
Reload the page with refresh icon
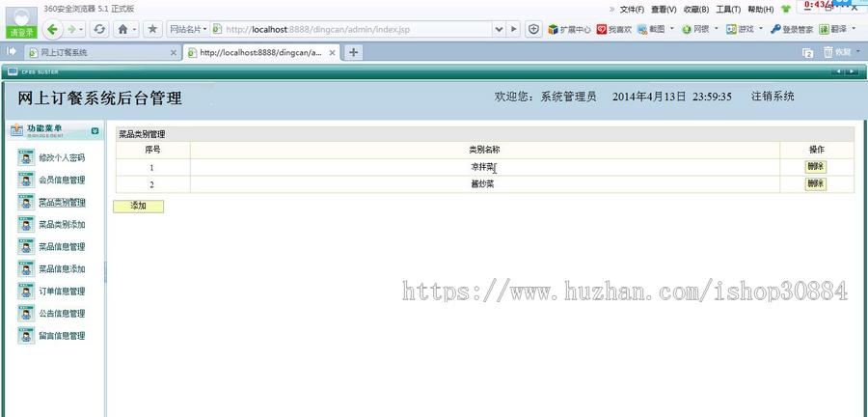click(x=99, y=29)
